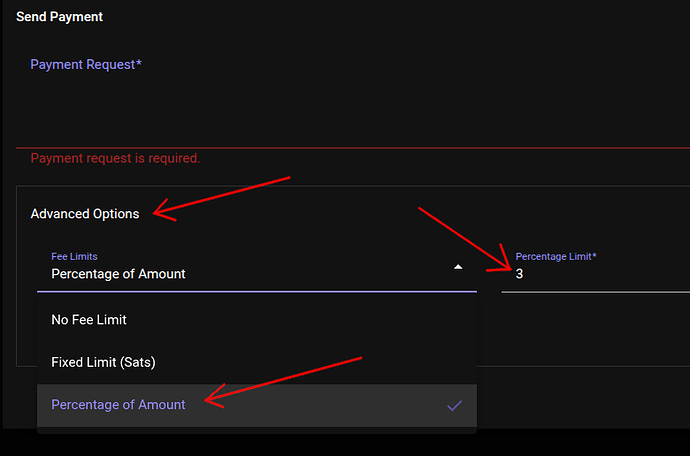Click the selected value in Fee Limits
Image resolution: width=690 pixels, height=456 pixels.
[x=118, y=274]
